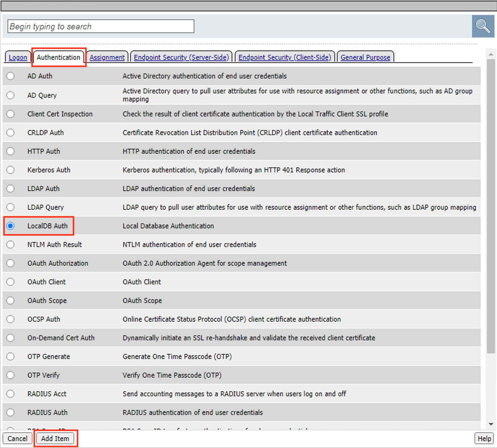This screenshot has height=448, width=497.
Task: Choose the OAuth Scope radio option
Action: 11,301
